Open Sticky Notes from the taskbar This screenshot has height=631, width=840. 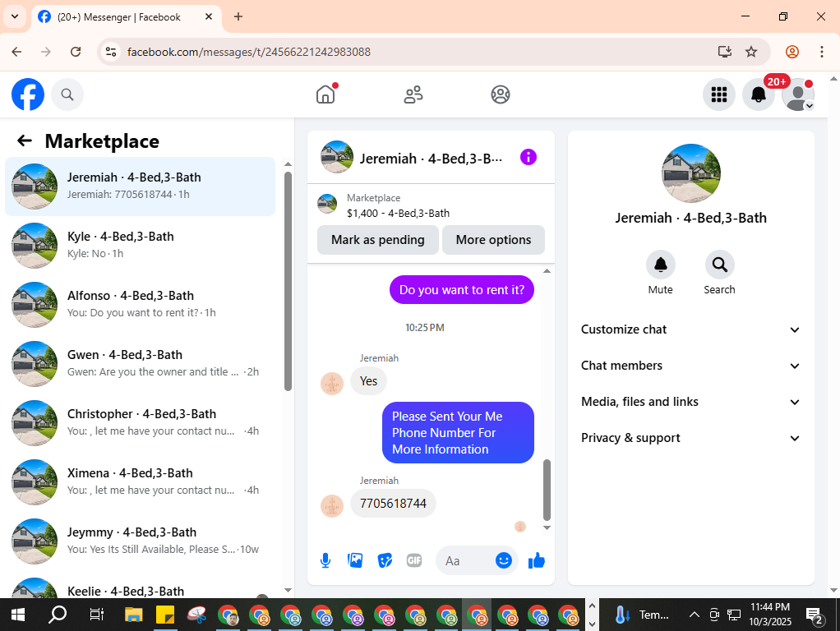click(x=165, y=615)
